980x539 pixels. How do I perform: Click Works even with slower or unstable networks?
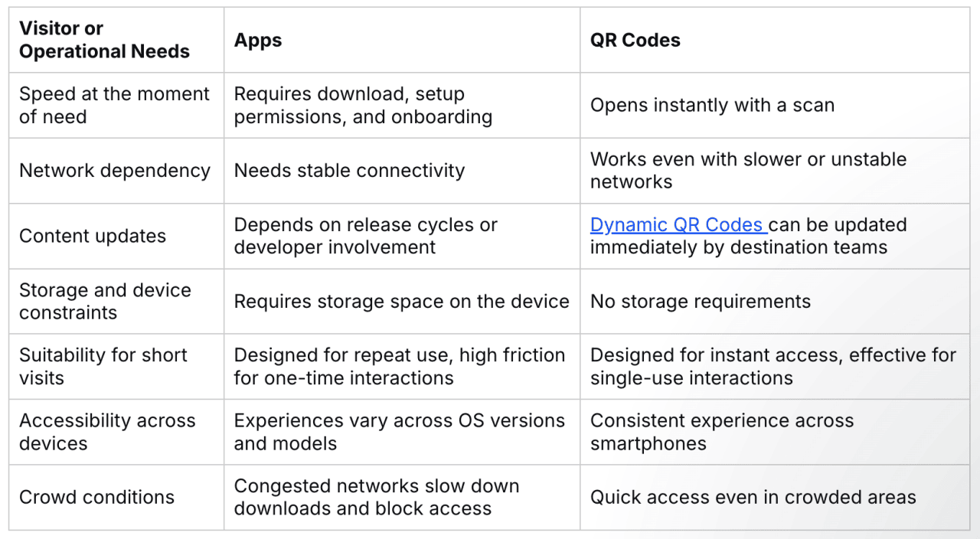coord(748,171)
